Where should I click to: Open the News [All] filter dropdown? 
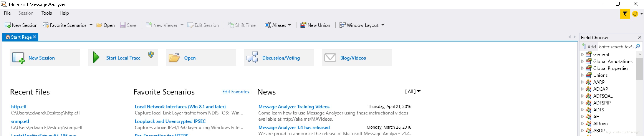413,91
